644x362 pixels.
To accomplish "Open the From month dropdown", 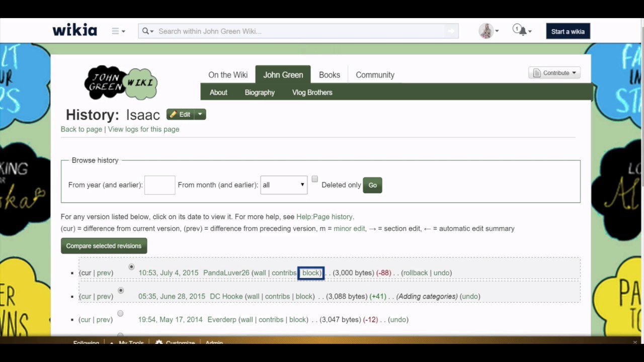I will click(284, 185).
